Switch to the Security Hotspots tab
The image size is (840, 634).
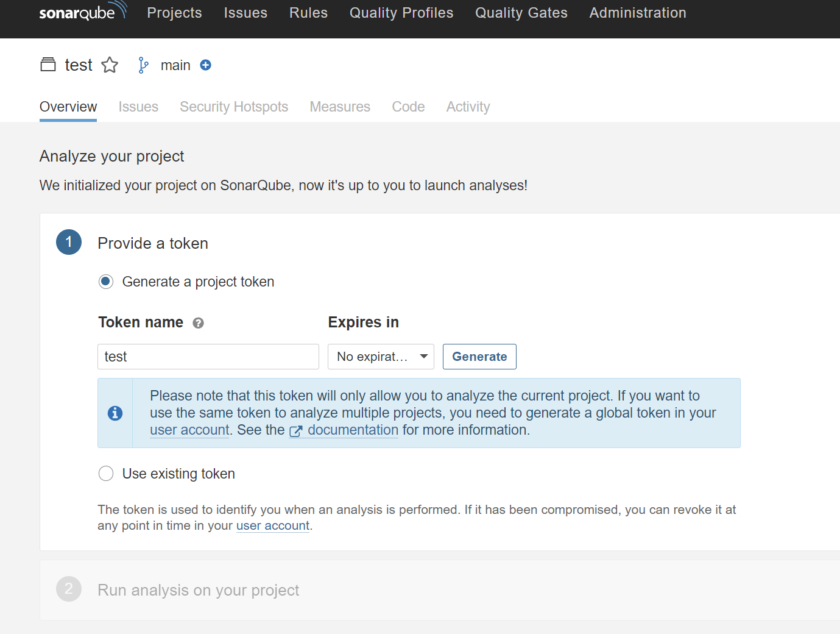234,107
